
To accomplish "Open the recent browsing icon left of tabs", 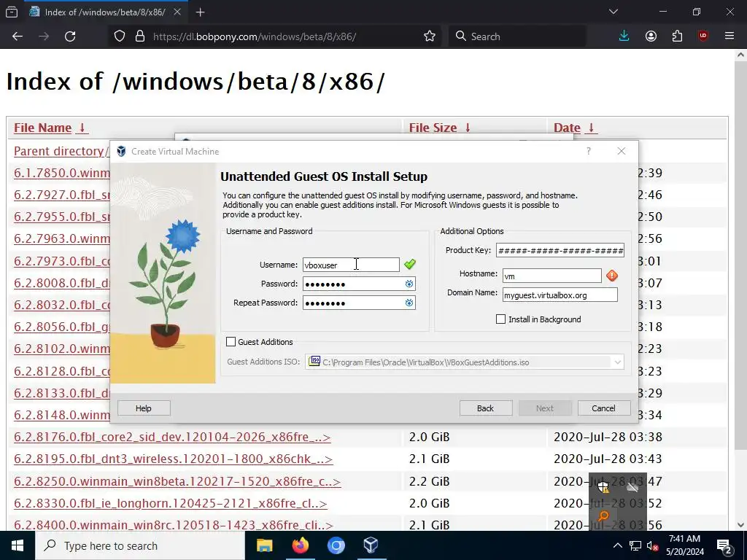I will (12, 12).
